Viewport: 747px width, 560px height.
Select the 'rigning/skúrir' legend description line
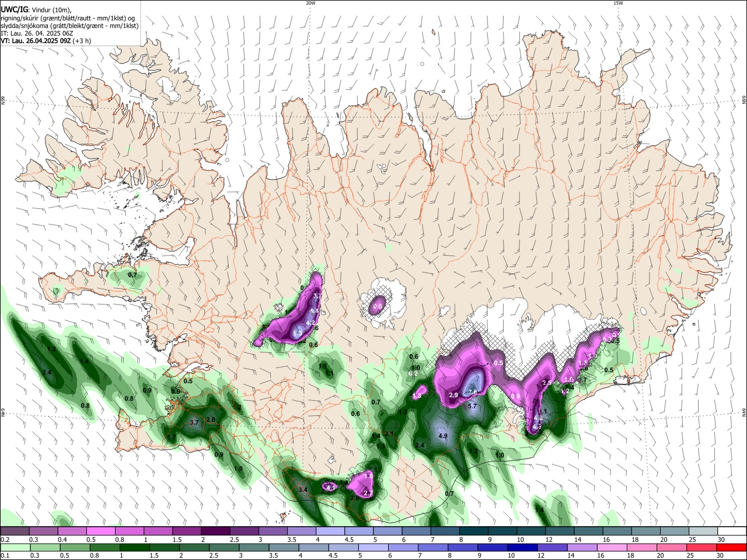point(67,17)
